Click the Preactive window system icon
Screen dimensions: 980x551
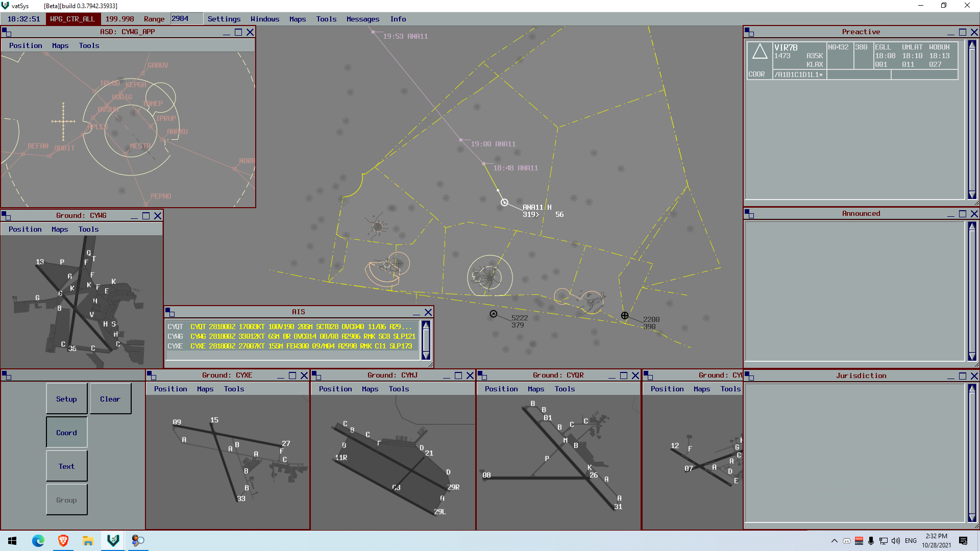(749, 32)
